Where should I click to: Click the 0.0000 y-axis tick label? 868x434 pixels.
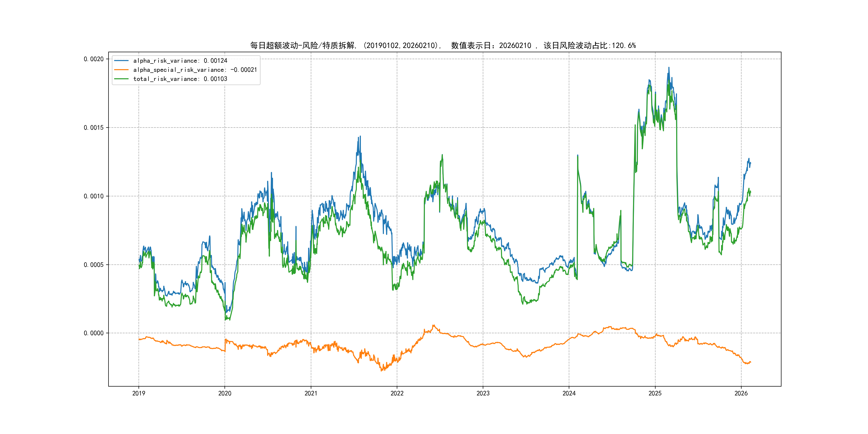coord(94,333)
